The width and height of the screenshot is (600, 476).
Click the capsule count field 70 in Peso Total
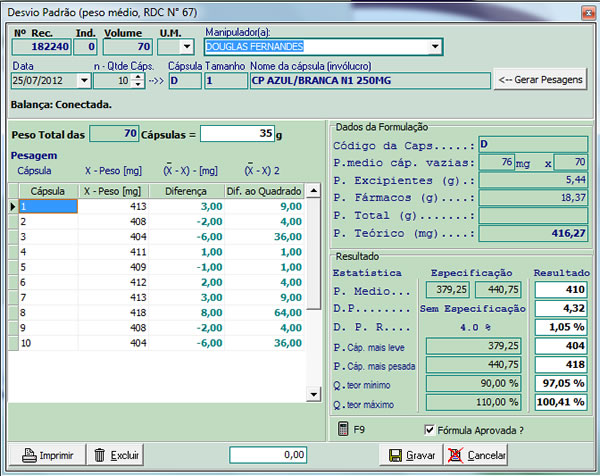point(114,134)
